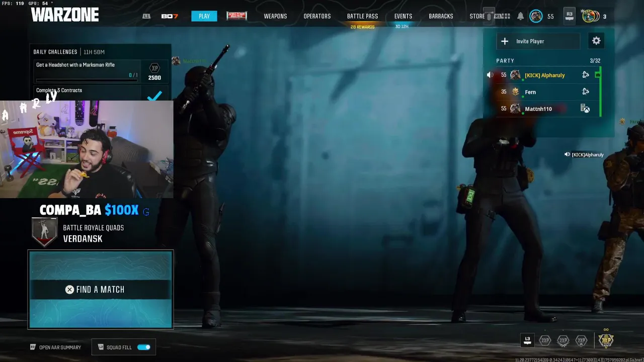Screen dimensions: 644x362
Task: Click Battle.net platform icon on Alpharuly row
Action: (x=585, y=75)
